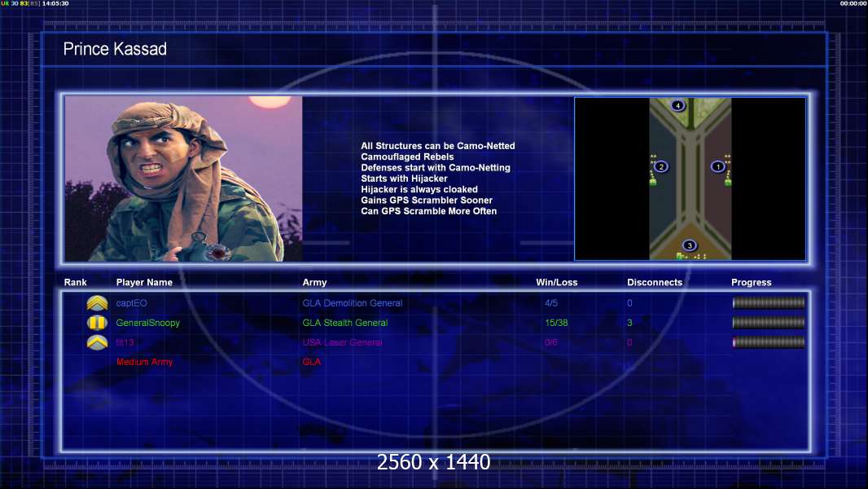Click the Player Name column header
Viewport: 868px width, 489px height.
click(144, 282)
